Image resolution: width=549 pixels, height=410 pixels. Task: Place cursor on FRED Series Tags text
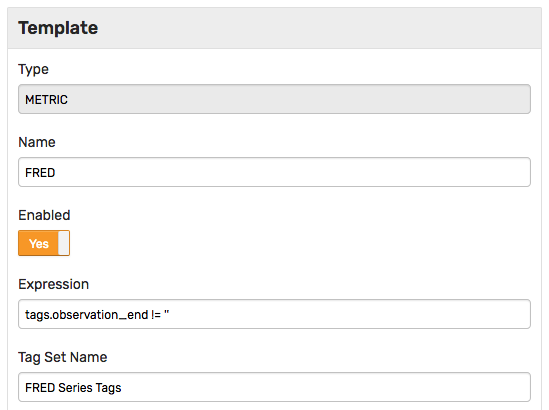tap(73, 388)
